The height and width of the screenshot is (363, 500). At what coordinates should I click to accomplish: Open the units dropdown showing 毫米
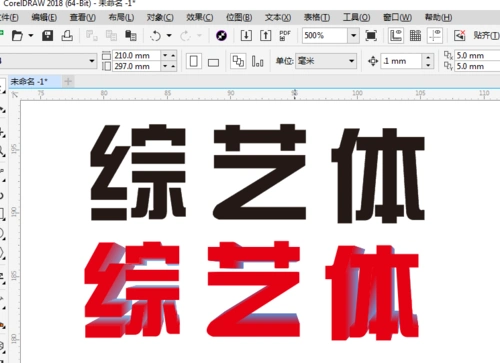pyautogui.click(x=351, y=61)
